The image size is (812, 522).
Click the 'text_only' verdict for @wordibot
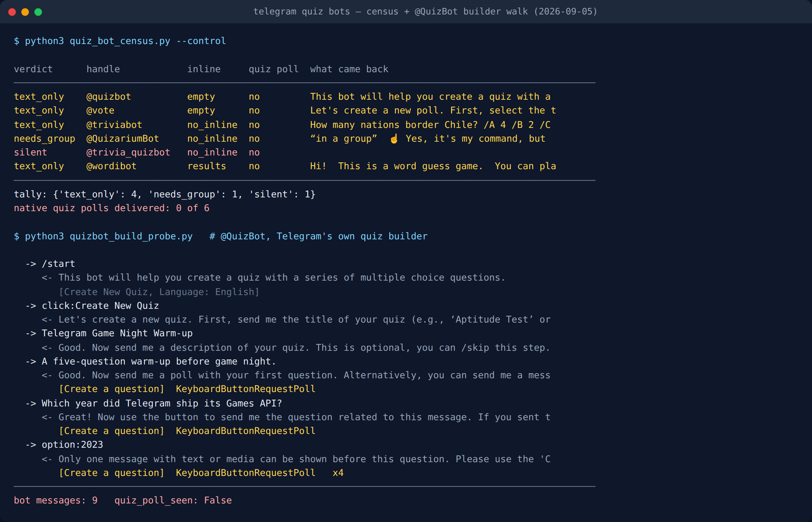tap(39, 166)
